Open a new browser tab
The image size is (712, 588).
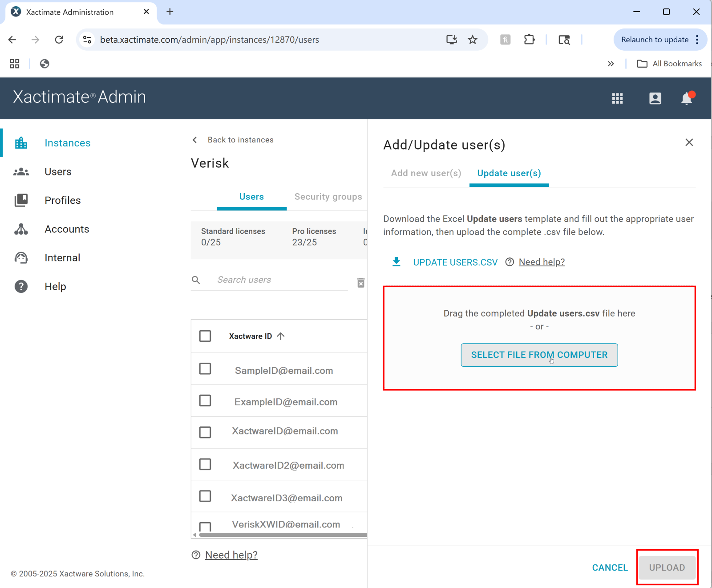(x=170, y=12)
